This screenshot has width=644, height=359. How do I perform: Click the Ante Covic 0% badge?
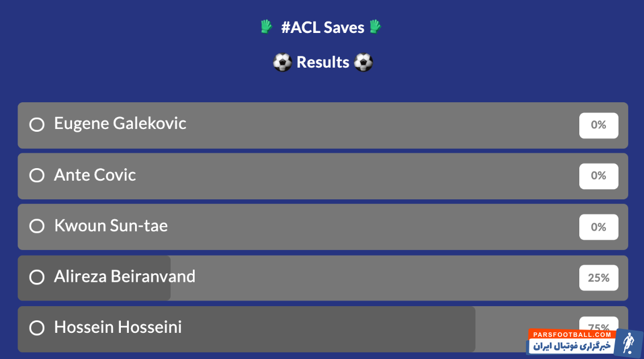(599, 176)
